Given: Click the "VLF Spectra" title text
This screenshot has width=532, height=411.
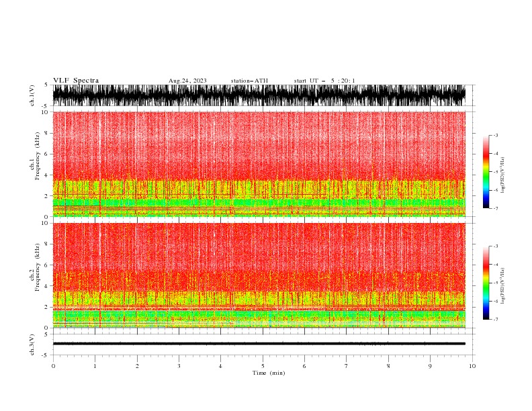Looking at the screenshot, I should tap(76, 81).
